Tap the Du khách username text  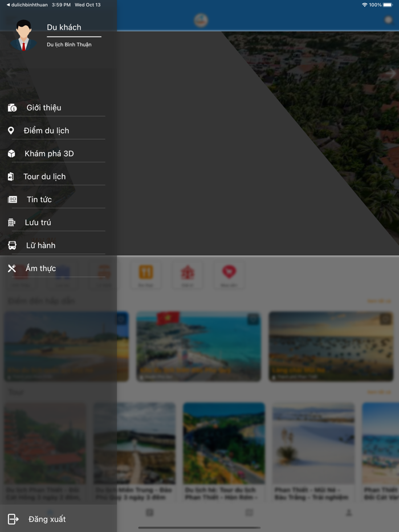point(64,27)
